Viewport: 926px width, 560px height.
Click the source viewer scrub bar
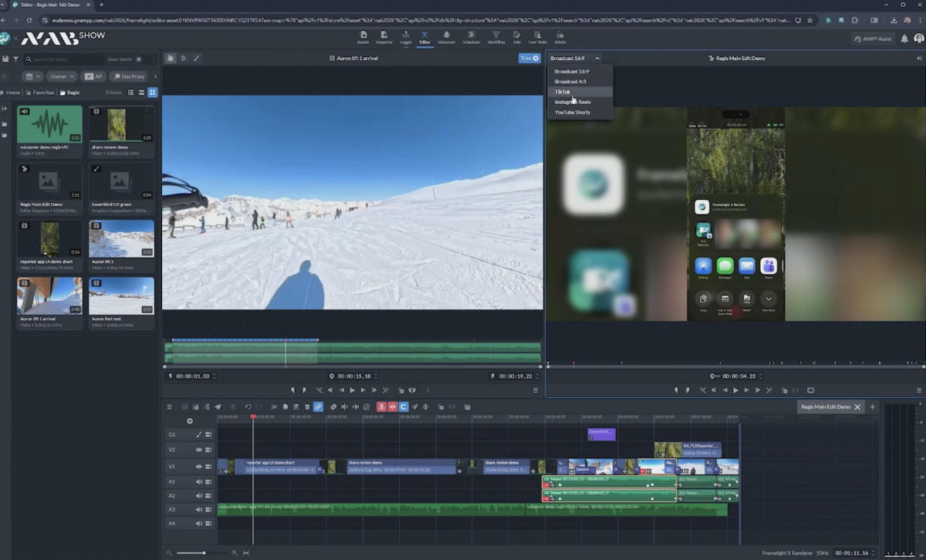tap(352, 366)
